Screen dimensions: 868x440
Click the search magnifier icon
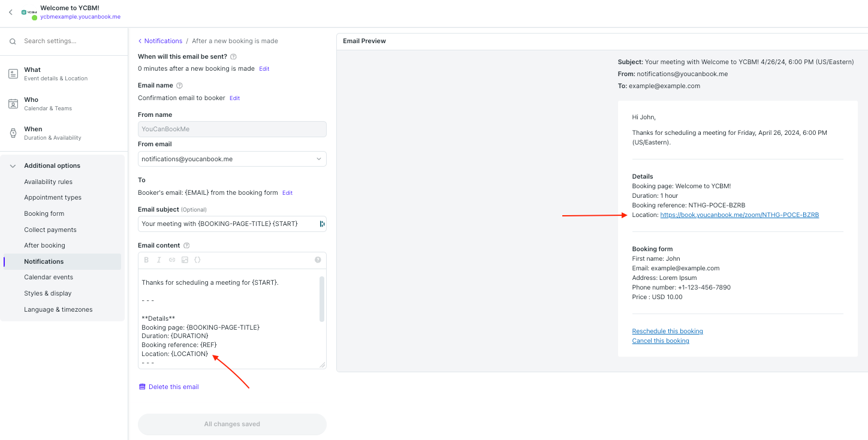pyautogui.click(x=13, y=41)
